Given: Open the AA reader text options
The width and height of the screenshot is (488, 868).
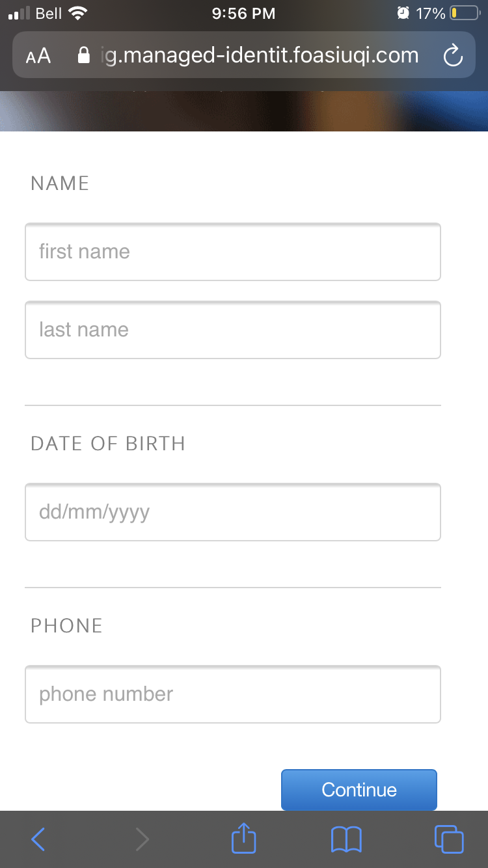Looking at the screenshot, I should tap(38, 56).
